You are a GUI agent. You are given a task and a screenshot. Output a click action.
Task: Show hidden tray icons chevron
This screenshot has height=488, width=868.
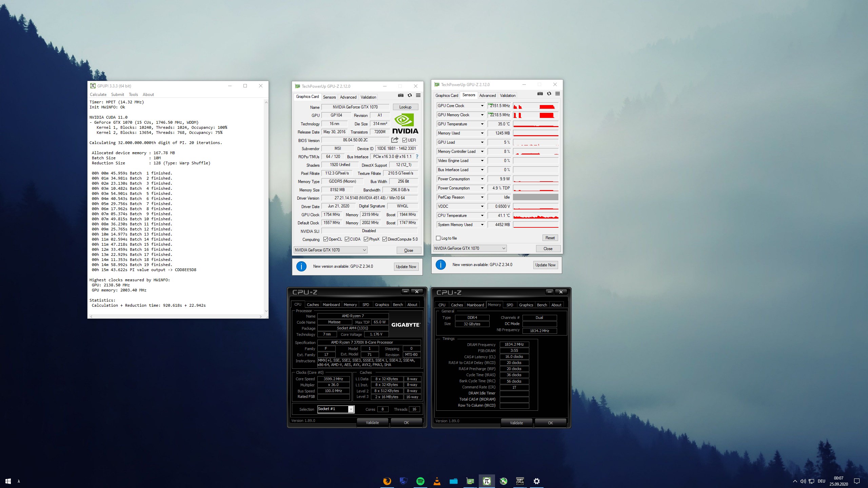[795, 481]
